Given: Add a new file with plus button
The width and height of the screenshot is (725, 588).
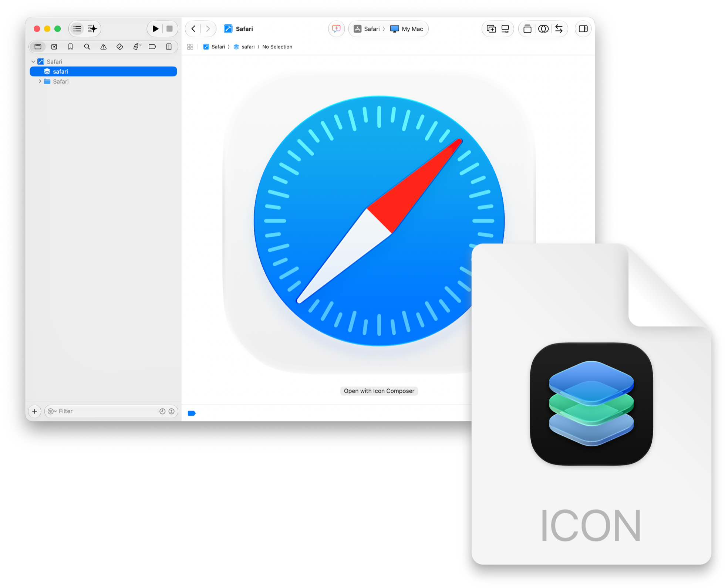Looking at the screenshot, I should 34,411.
